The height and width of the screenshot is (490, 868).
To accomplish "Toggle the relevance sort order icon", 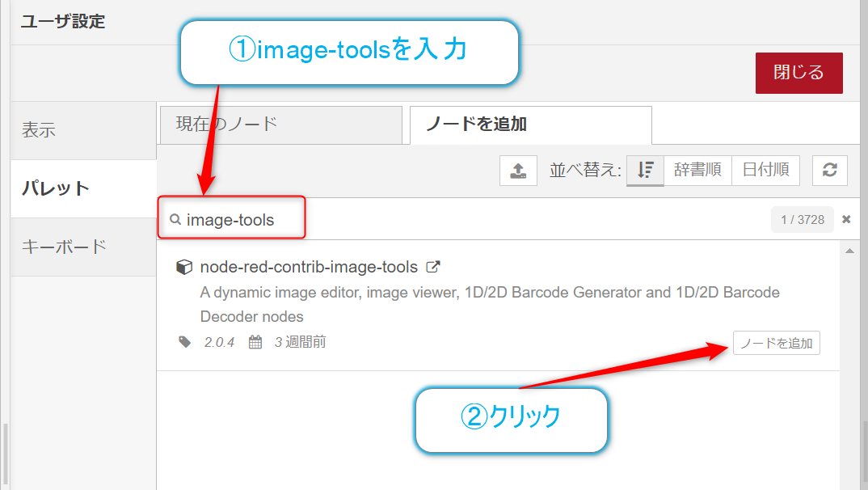I will click(646, 170).
